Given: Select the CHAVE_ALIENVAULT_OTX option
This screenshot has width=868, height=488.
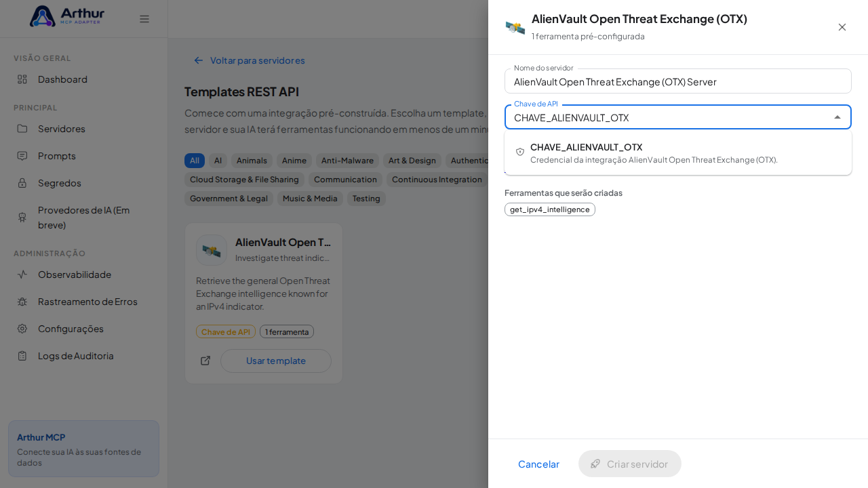Looking at the screenshot, I should tap(678, 153).
